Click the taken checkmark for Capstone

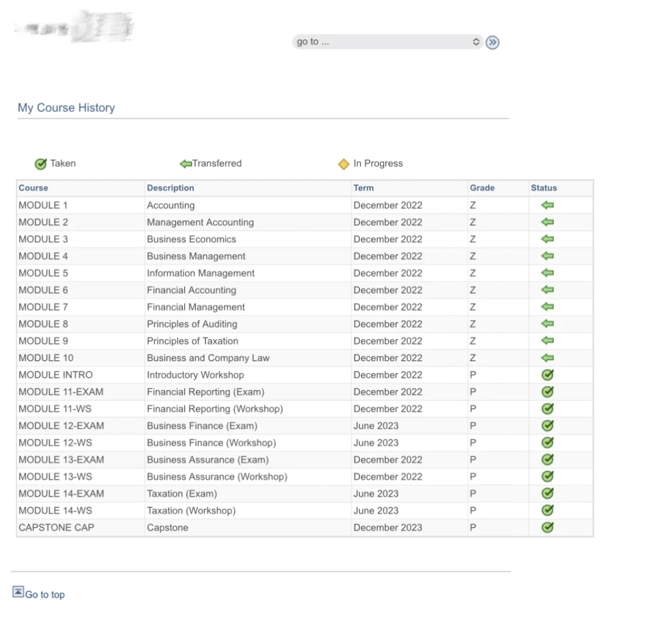(548, 527)
